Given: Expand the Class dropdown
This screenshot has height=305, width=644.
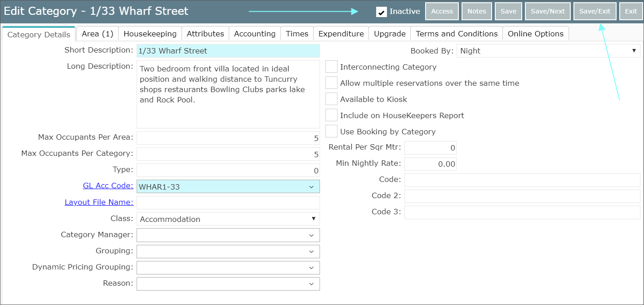Looking at the screenshot, I should tap(228, 219).
